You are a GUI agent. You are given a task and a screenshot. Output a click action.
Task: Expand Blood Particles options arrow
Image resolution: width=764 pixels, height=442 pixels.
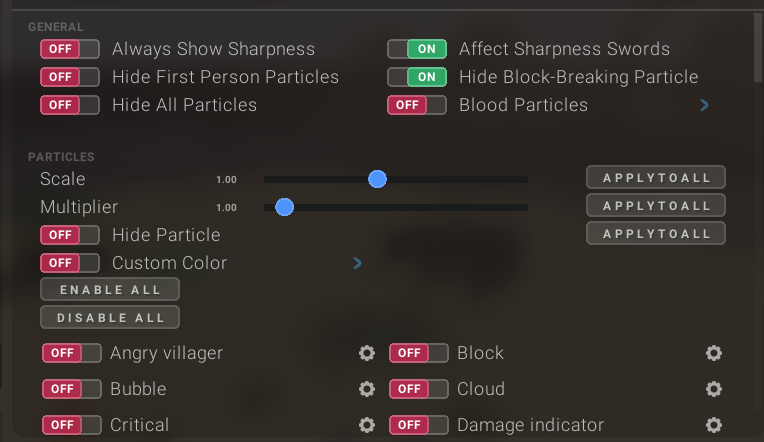pyautogui.click(x=705, y=105)
